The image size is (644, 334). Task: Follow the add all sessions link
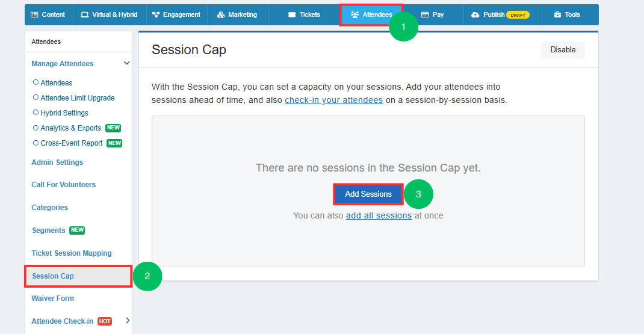click(x=379, y=215)
